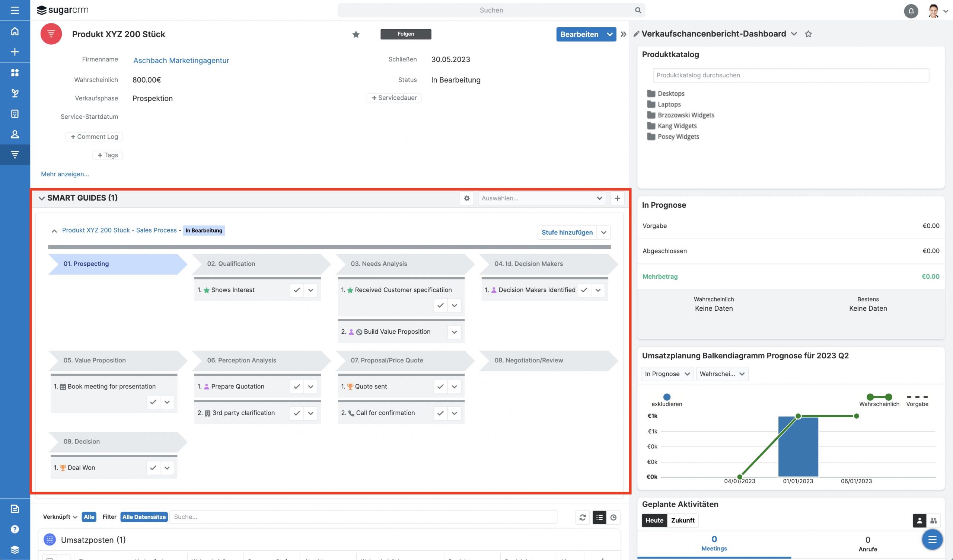Switch to activity stream clock view

(613, 517)
